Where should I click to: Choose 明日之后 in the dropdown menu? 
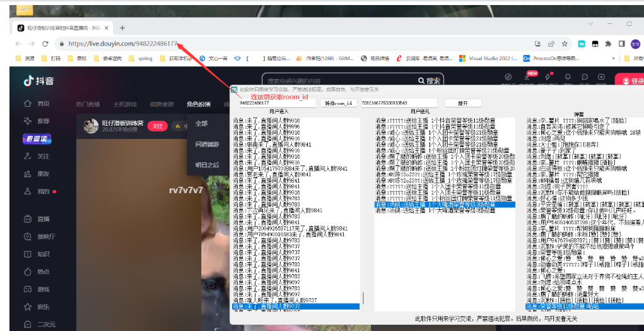tap(208, 165)
